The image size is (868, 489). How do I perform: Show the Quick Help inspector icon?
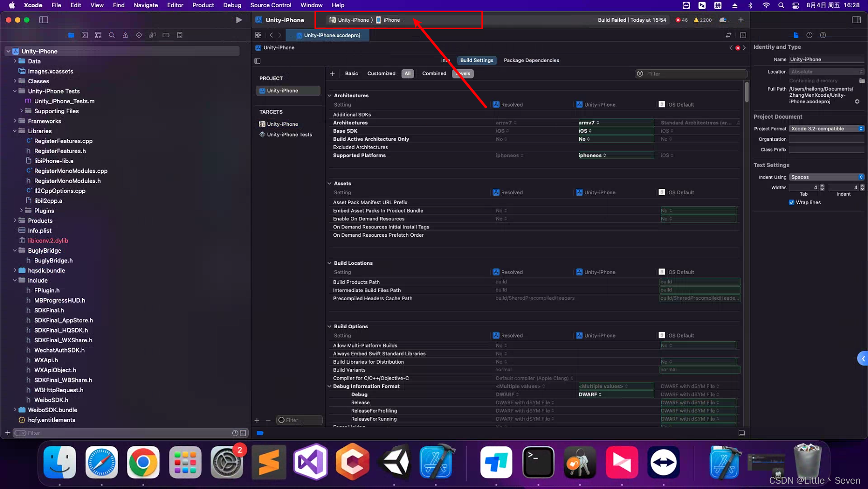[823, 35]
